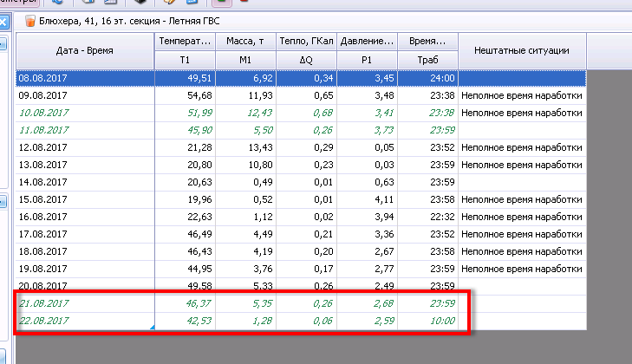632x364 pixels.
Task: Click temperature value 19,96
Action: [x=199, y=199]
